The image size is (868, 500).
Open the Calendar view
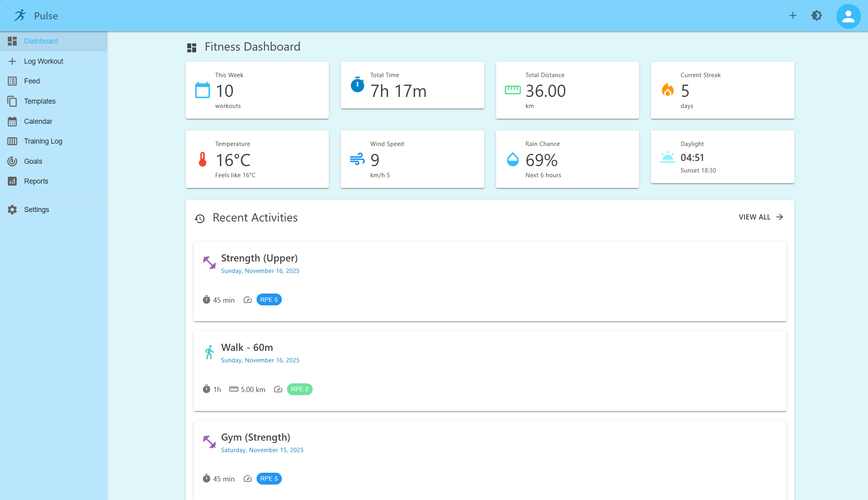(38, 121)
